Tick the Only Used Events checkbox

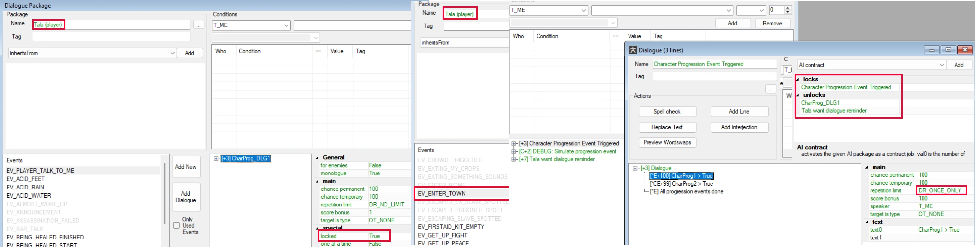coord(176,225)
